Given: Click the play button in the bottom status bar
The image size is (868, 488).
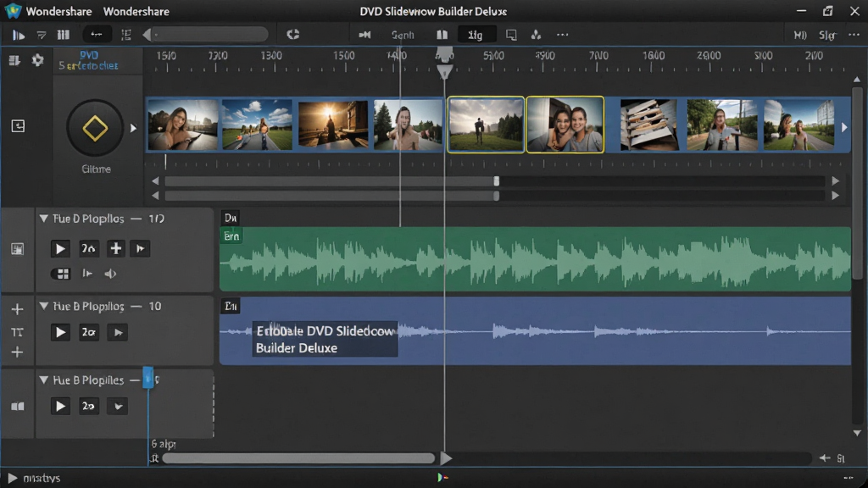Looking at the screenshot, I should pyautogui.click(x=12, y=478).
